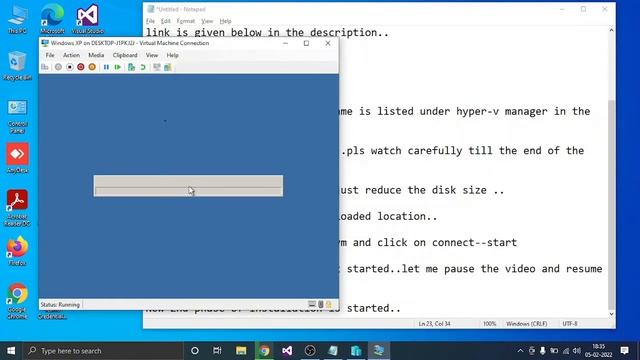Save VM state with orange icon
The height and width of the screenshot is (360, 640).
point(92,67)
